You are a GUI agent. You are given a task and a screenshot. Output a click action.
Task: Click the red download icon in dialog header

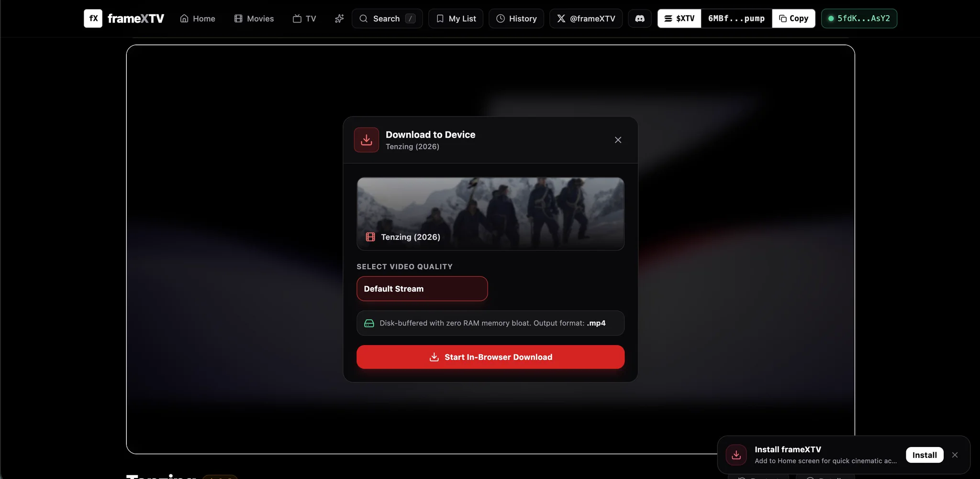tap(367, 140)
